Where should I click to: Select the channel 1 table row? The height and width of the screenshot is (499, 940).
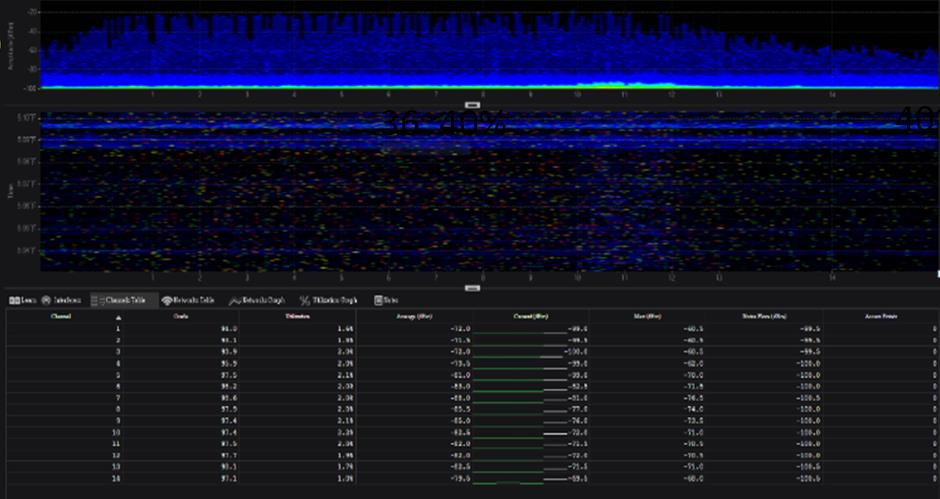[x=472, y=329]
